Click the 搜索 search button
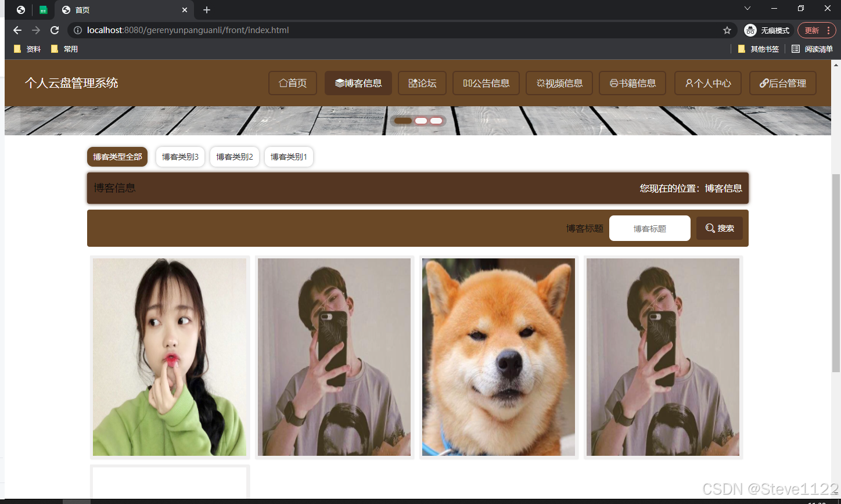841x504 pixels. click(719, 228)
